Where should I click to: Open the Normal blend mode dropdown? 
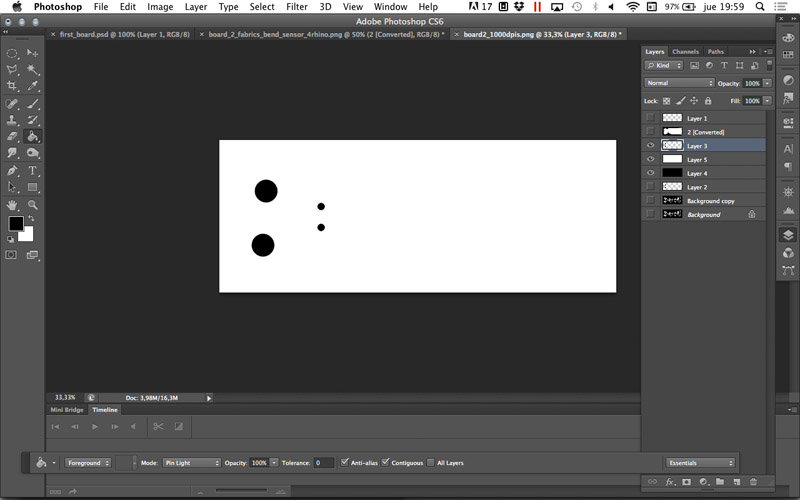679,83
